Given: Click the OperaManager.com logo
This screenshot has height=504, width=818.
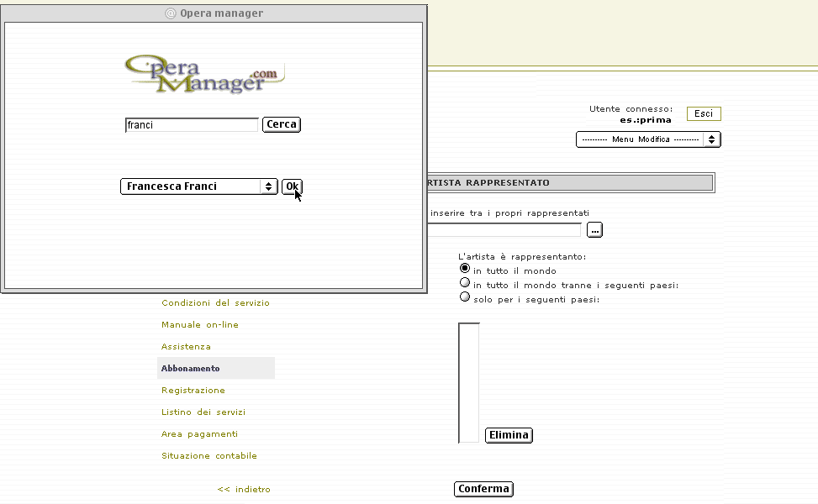Looking at the screenshot, I should click(204, 74).
